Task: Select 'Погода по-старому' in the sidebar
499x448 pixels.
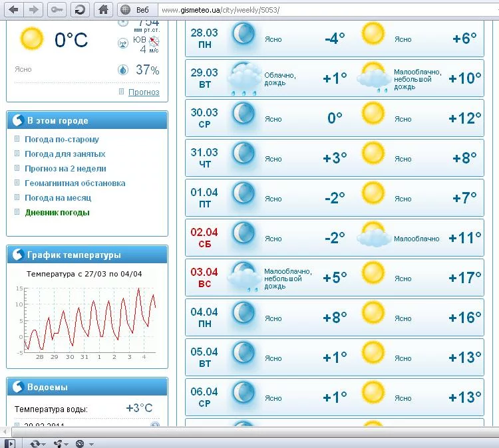Action: pos(61,140)
